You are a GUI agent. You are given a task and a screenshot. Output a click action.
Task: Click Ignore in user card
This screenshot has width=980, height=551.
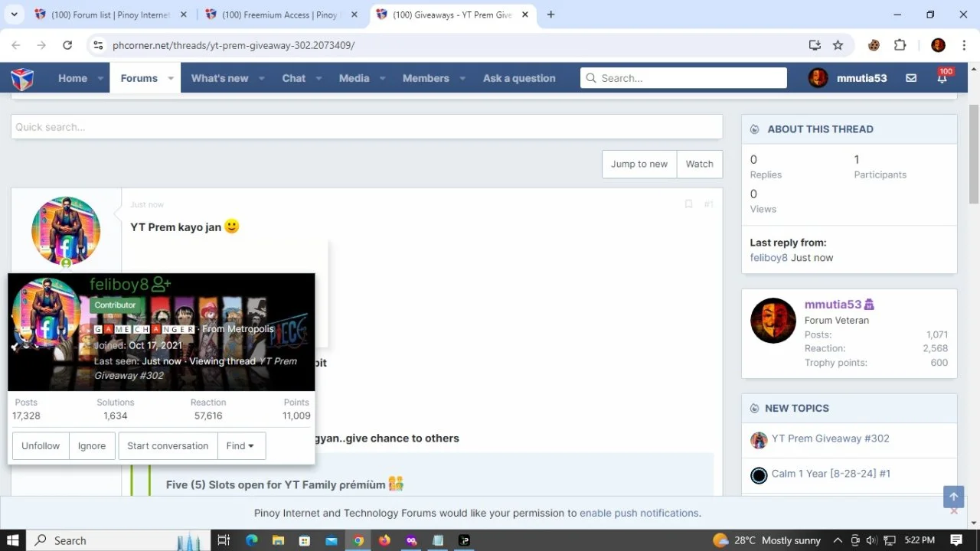[92, 445]
